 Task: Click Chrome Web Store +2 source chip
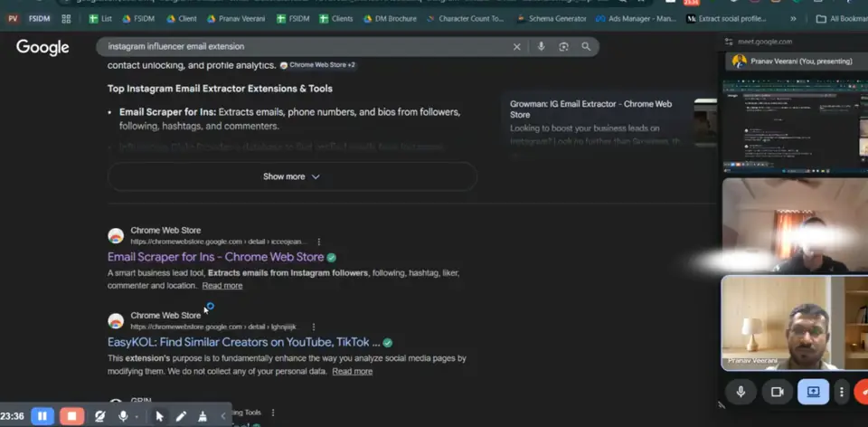tap(317, 65)
